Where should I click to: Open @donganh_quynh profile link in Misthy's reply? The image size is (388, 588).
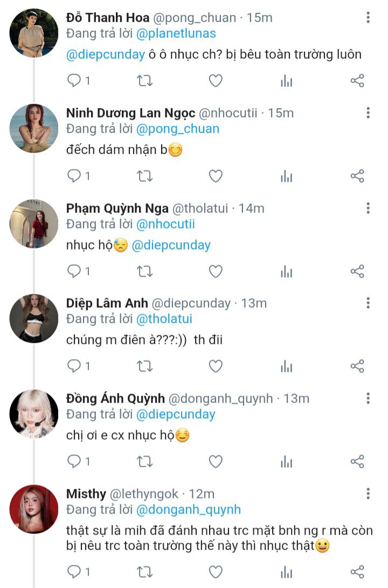pos(189,510)
